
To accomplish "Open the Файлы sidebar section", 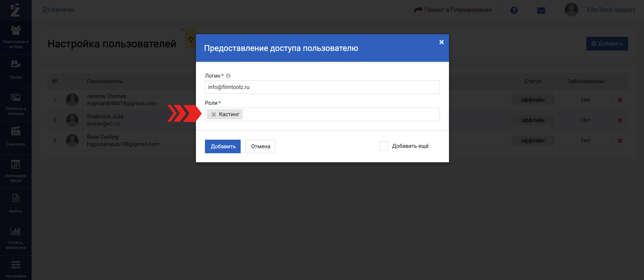I will [x=16, y=205].
